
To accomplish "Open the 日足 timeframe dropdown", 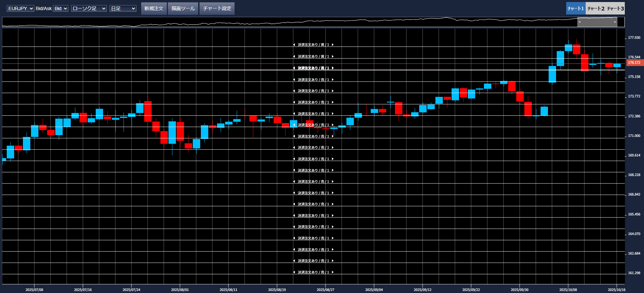I will click(x=123, y=8).
